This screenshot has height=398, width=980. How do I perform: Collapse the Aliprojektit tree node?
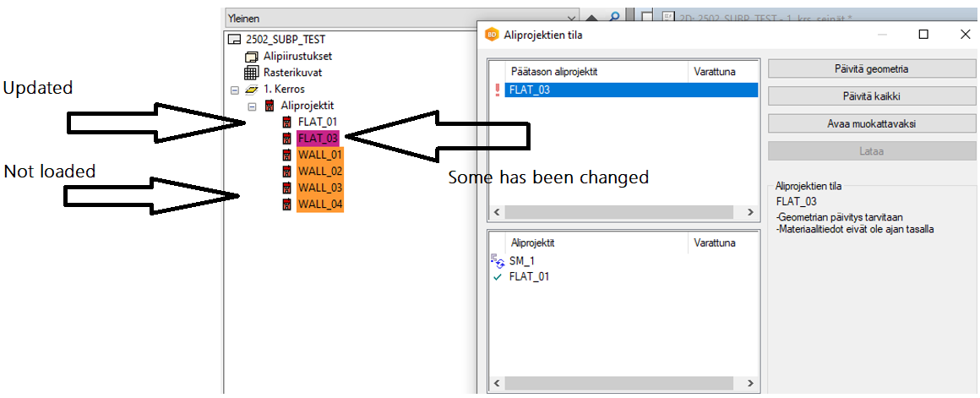pyautogui.click(x=252, y=106)
